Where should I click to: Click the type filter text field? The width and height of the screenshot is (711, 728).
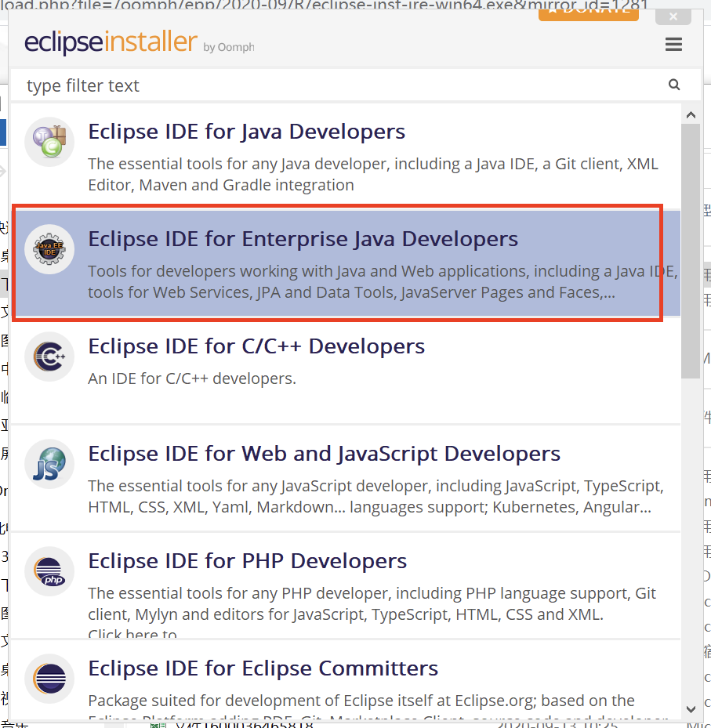355,85
